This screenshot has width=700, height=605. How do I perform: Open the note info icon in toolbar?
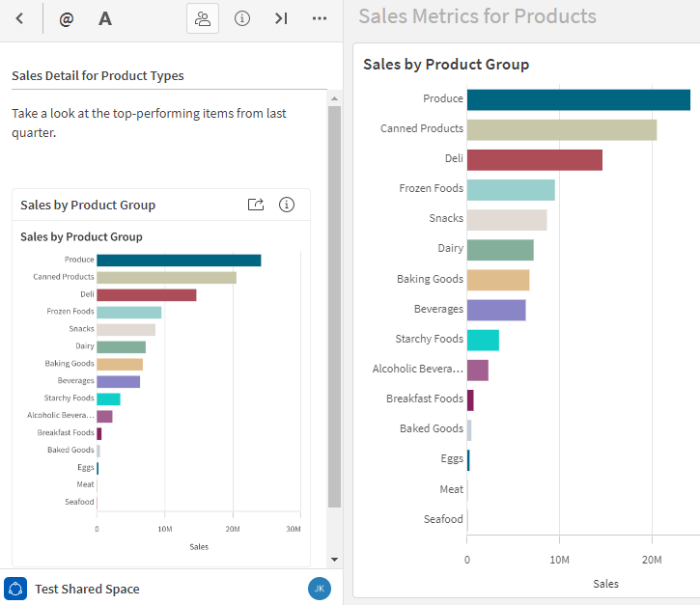coord(242,18)
